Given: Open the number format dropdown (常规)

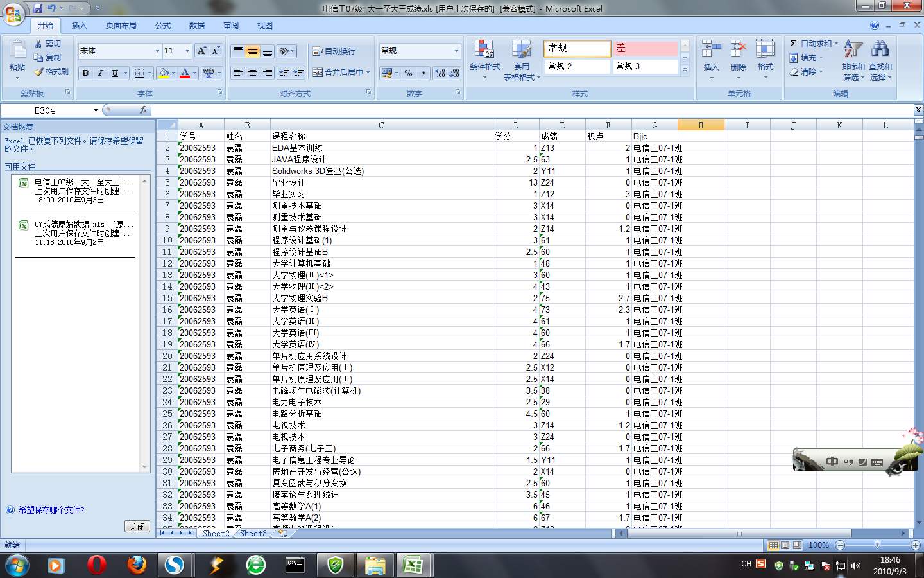Looking at the screenshot, I should tap(456, 51).
